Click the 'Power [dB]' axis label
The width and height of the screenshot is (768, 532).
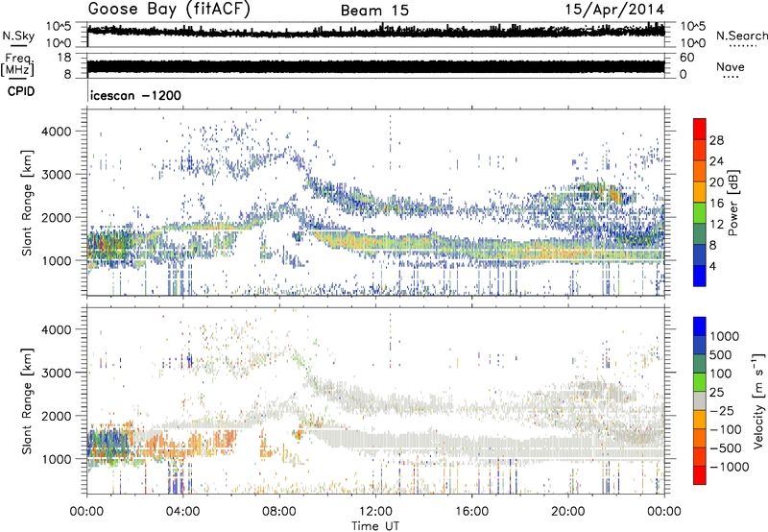pyautogui.click(x=733, y=203)
